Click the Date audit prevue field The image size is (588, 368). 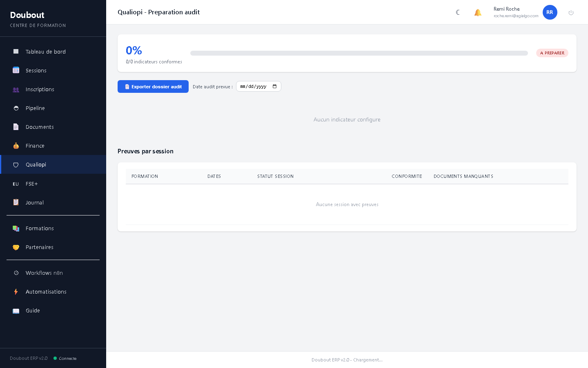[254, 86]
